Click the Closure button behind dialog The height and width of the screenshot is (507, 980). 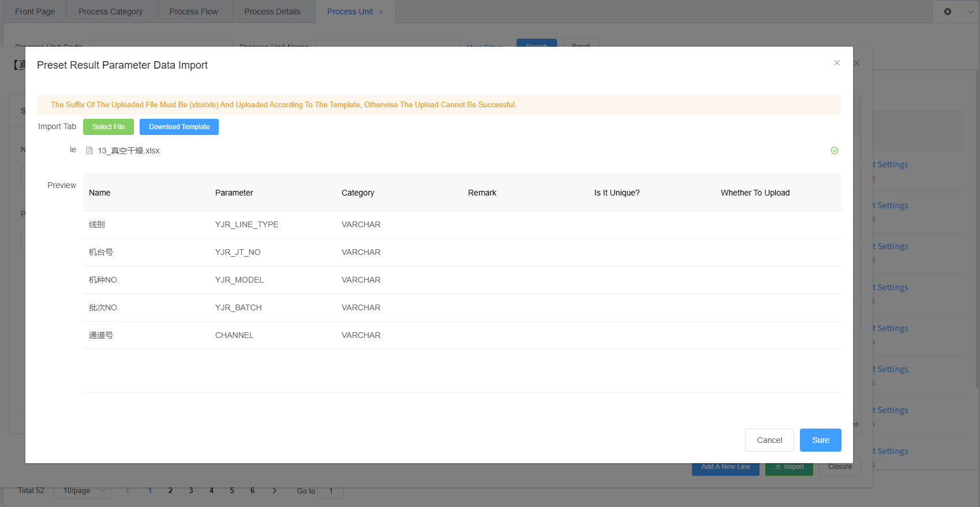point(840,467)
